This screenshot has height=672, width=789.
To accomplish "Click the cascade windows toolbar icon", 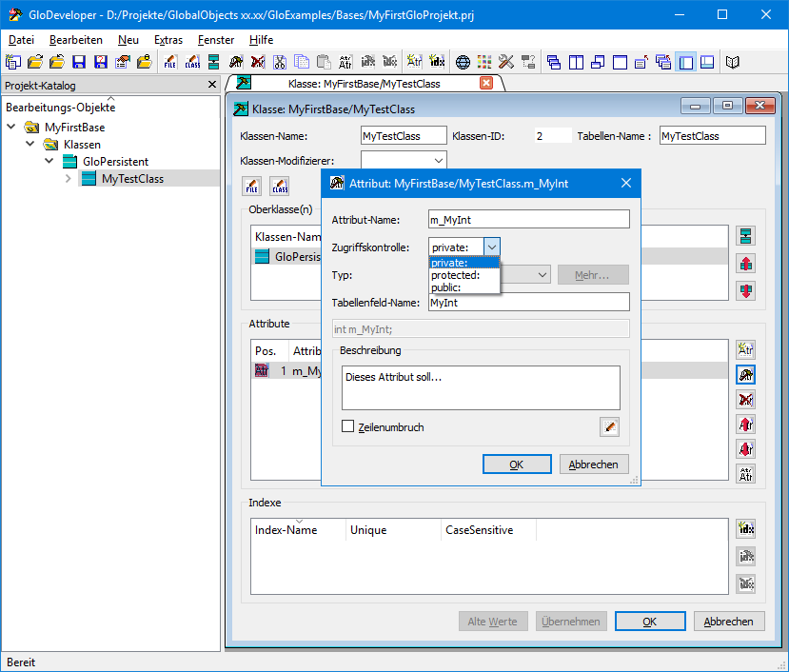I will 554,62.
